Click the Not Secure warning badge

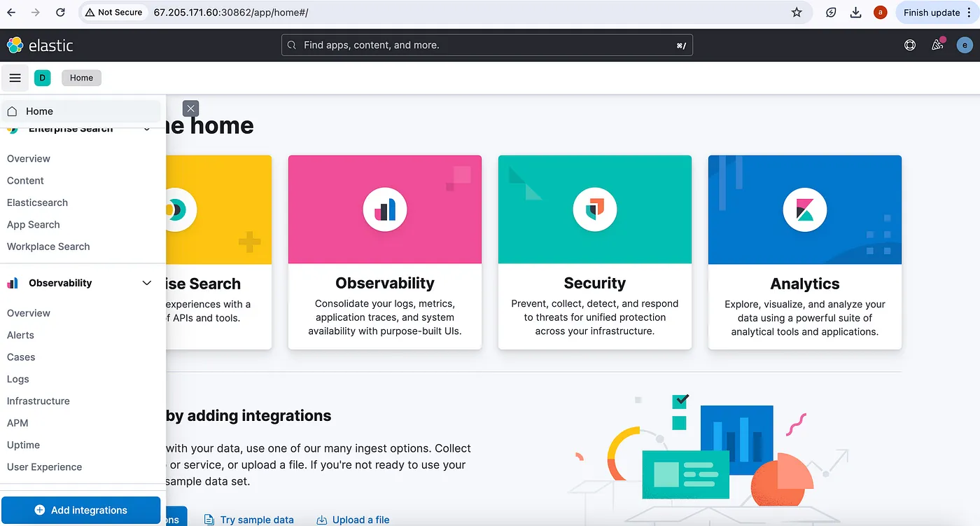click(113, 13)
